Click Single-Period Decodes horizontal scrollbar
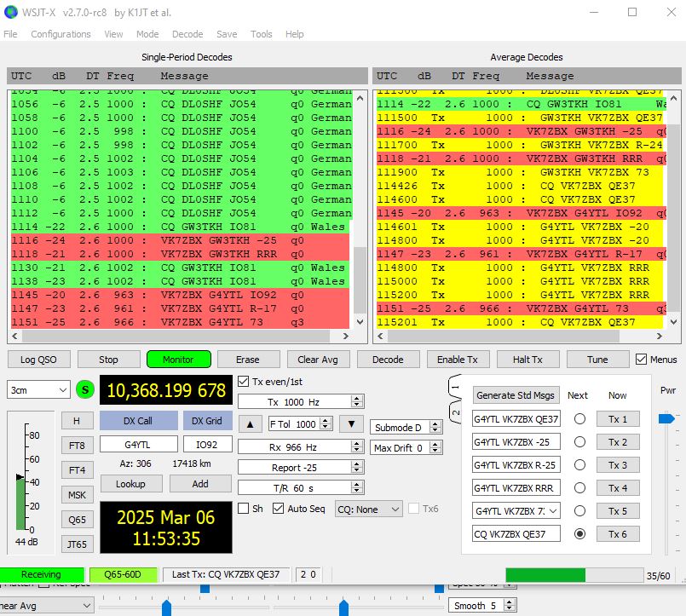This screenshot has height=616, width=686. [176, 336]
